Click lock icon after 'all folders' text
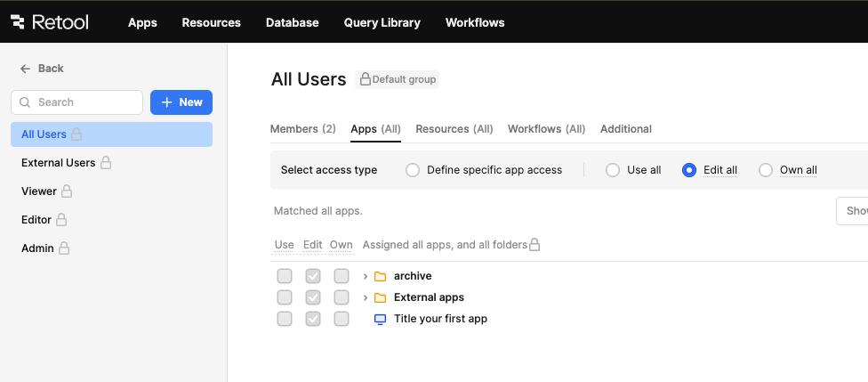This screenshot has width=868, height=382. point(534,245)
